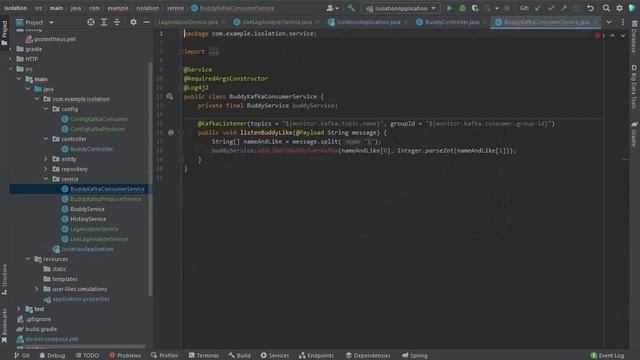Screen dimensions: 640x360
Task: Open the Database tool window on right edge
Action: (634, 37)
